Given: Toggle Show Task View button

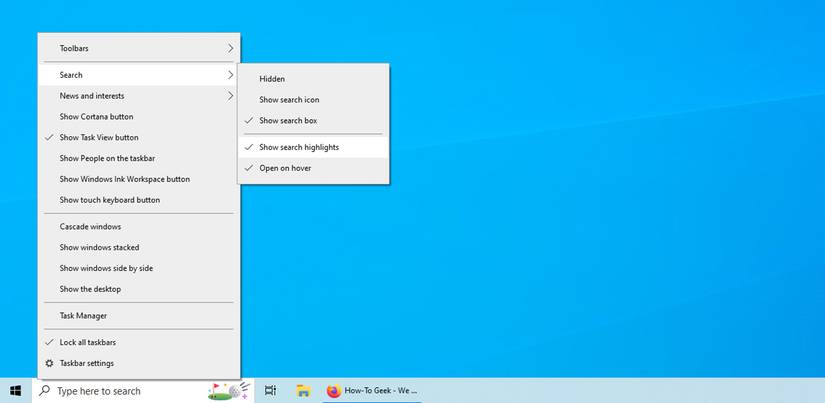Looking at the screenshot, I should pos(139,137).
